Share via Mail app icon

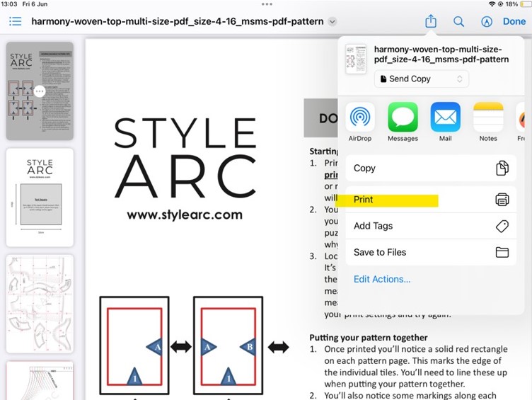click(445, 117)
